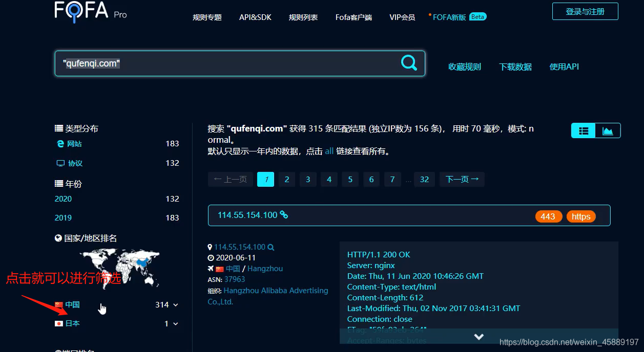Viewport: 644px width, 352px height.
Task: Click 使用API link
Action: (x=564, y=67)
